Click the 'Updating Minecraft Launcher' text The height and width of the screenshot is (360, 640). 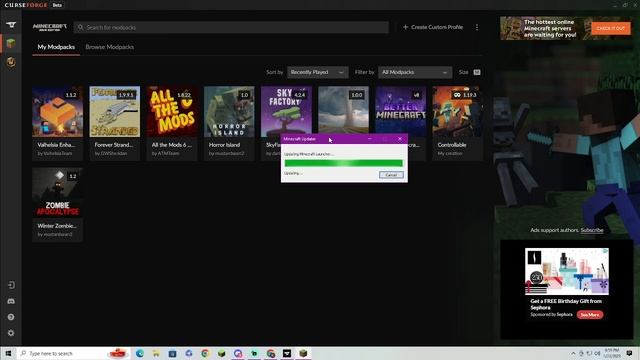click(x=309, y=154)
